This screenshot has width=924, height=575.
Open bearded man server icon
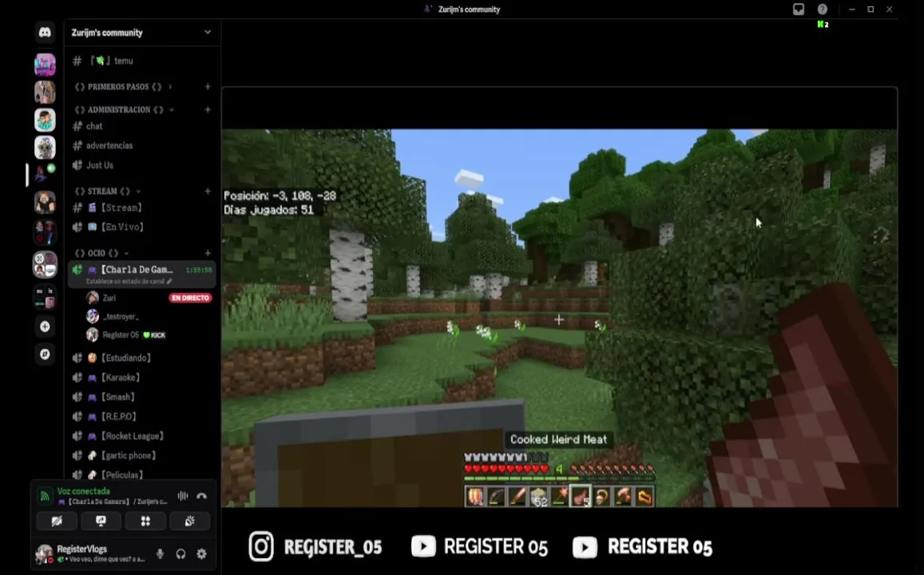pos(45,202)
